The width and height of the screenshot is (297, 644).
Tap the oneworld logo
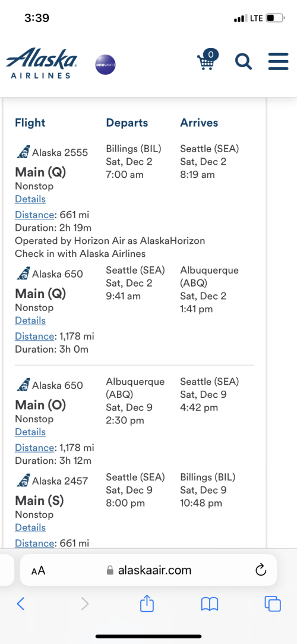pos(105,65)
